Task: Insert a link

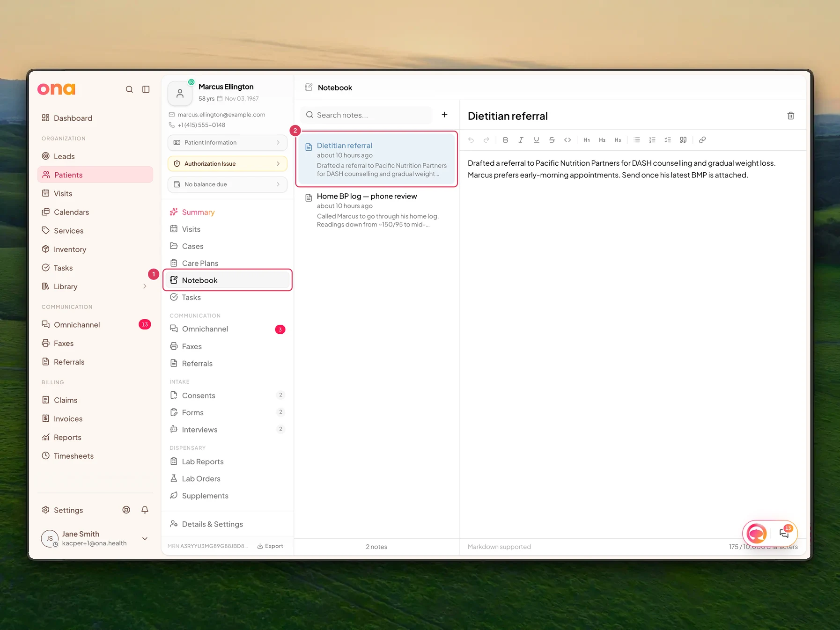Action: click(x=702, y=140)
